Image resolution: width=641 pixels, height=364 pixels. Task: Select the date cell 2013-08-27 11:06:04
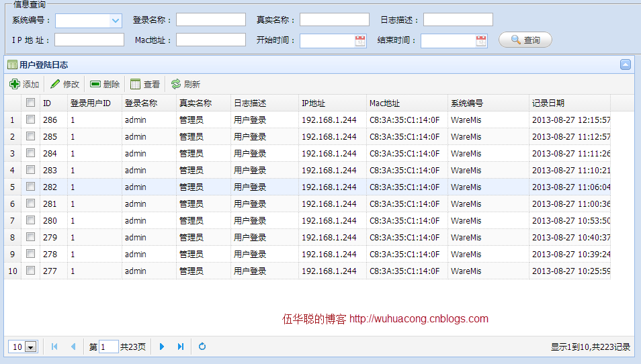571,187
